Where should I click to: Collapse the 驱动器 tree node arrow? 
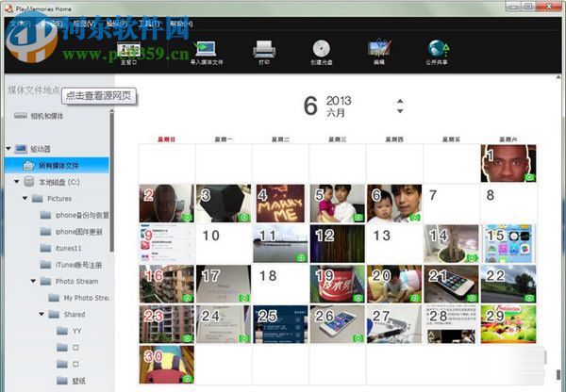coord(8,149)
